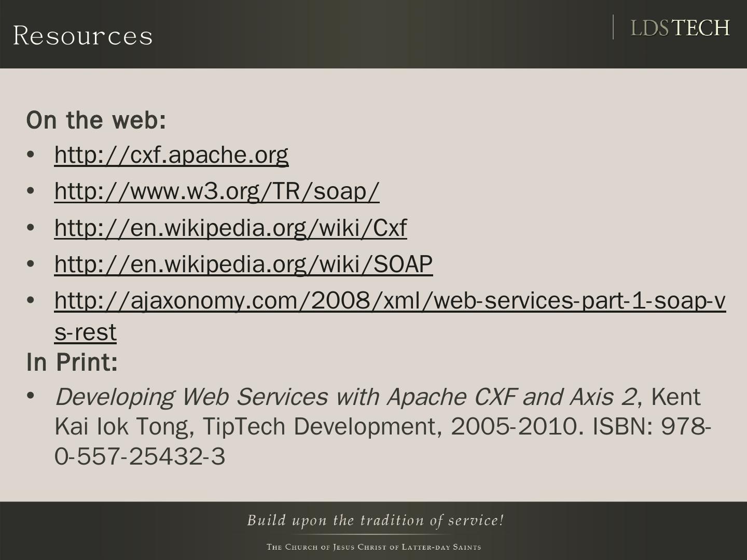Click the LDSTECH logo
This screenshot has height=560, width=747.
(x=680, y=28)
